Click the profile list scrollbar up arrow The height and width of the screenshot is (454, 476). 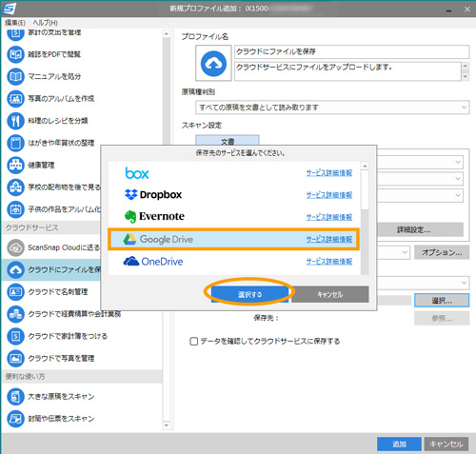(x=167, y=34)
